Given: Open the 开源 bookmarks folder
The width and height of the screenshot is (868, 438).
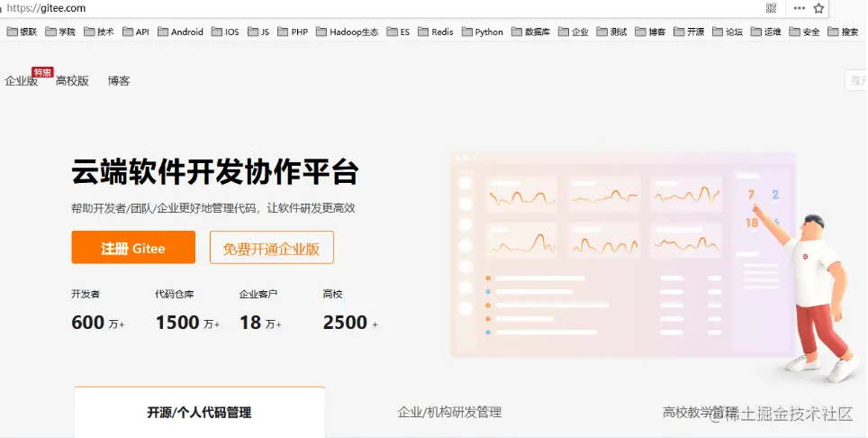Looking at the screenshot, I should pyautogui.click(x=689, y=32).
